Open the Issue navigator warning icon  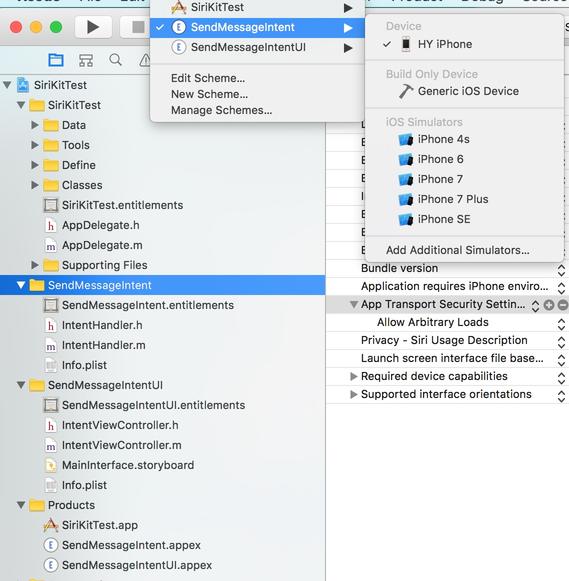click(145, 60)
